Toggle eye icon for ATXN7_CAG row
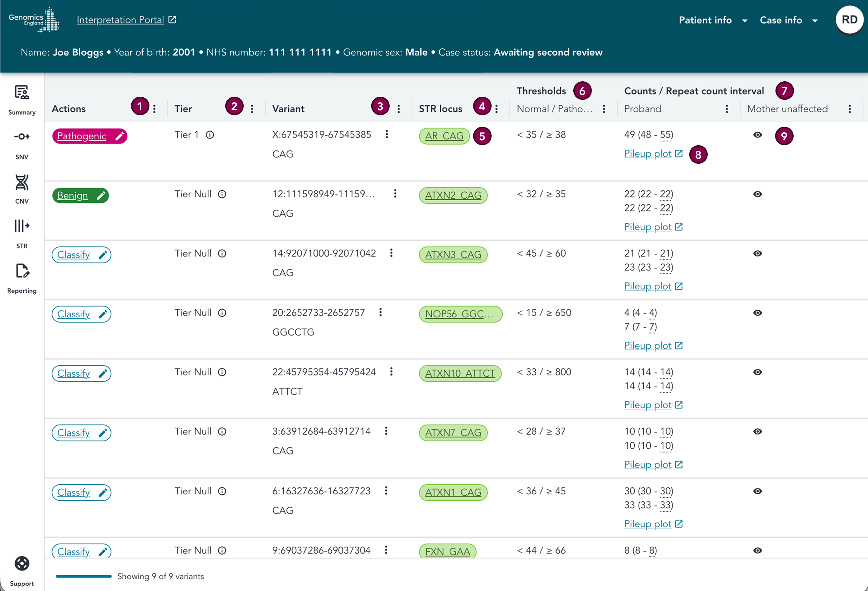The image size is (868, 591). [x=757, y=431]
